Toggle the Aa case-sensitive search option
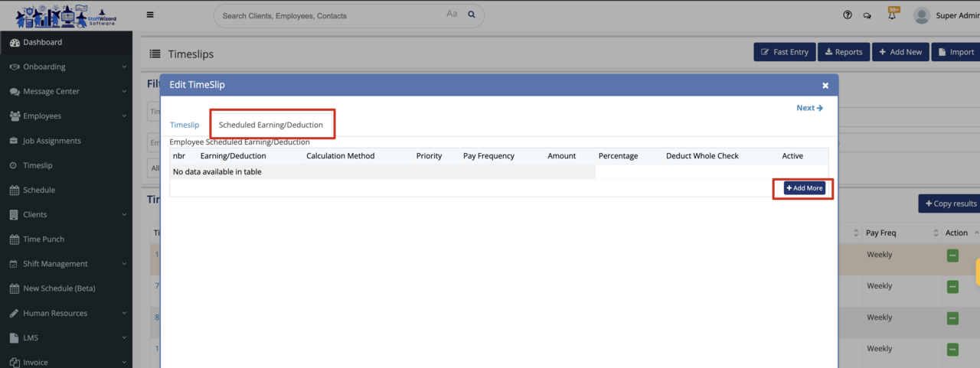 coord(452,15)
